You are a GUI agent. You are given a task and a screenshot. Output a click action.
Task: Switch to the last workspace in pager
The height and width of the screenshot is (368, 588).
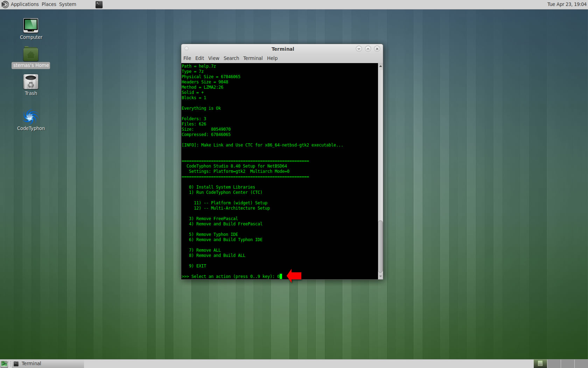[581, 364]
